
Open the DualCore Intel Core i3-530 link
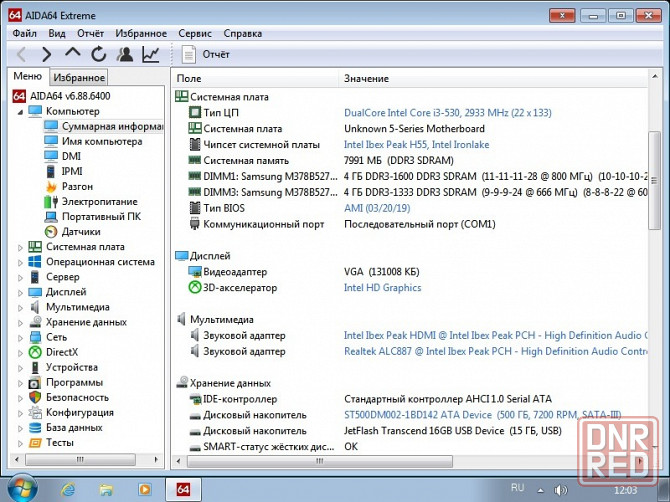pos(447,113)
